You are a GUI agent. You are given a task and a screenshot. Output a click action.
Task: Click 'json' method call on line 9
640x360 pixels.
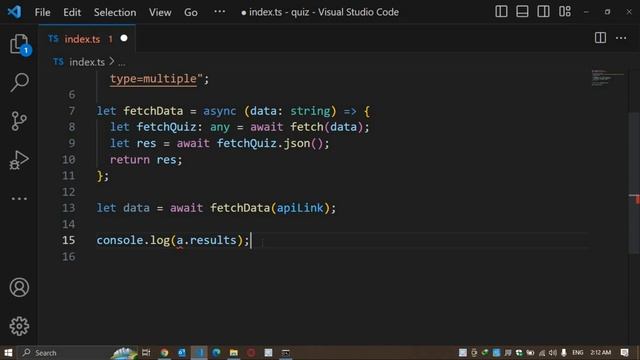[x=297, y=143]
